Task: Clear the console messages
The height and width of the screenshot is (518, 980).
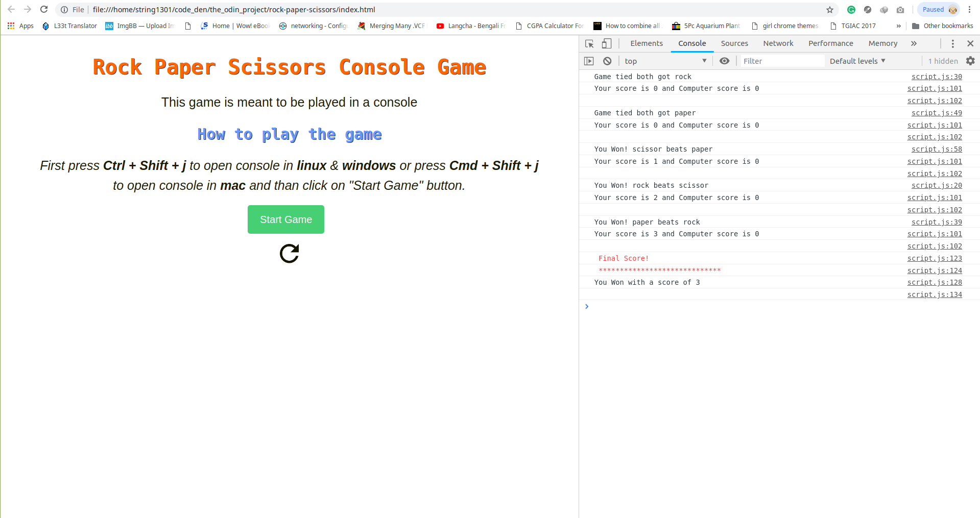Action: click(607, 61)
